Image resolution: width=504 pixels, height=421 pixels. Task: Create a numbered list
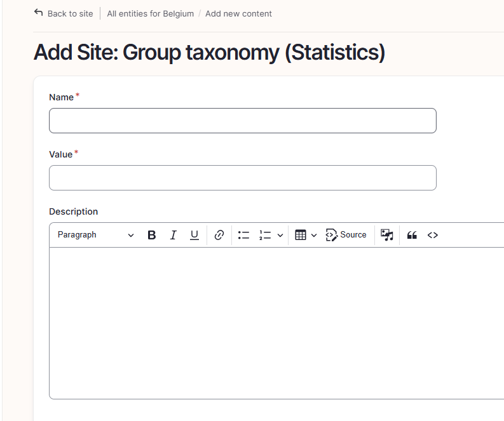pyautogui.click(x=265, y=235)
